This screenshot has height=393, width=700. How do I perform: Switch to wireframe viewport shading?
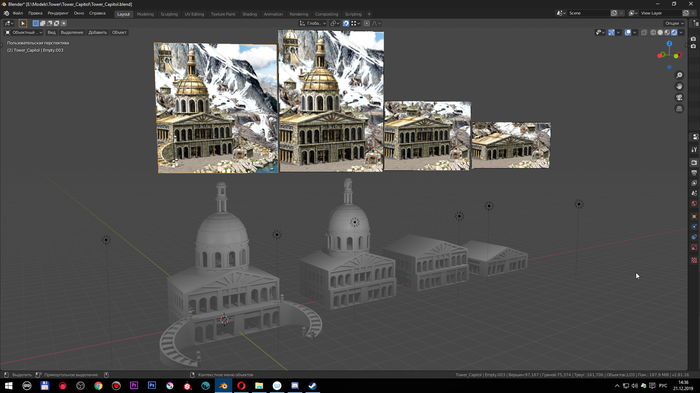click(x=653, y=33)
